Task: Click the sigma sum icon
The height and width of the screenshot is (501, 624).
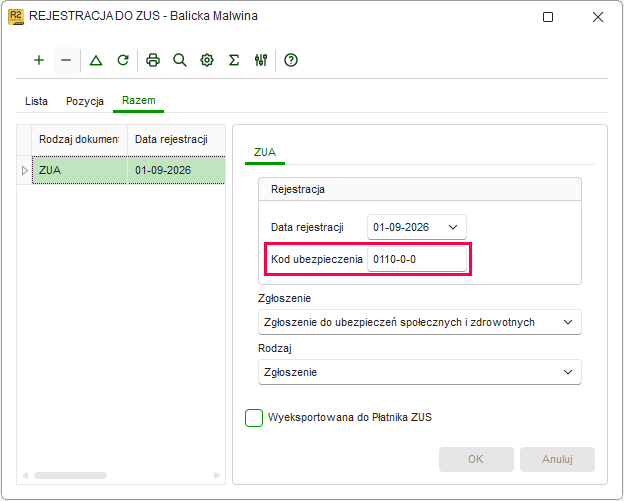Action: click(234, 60)
